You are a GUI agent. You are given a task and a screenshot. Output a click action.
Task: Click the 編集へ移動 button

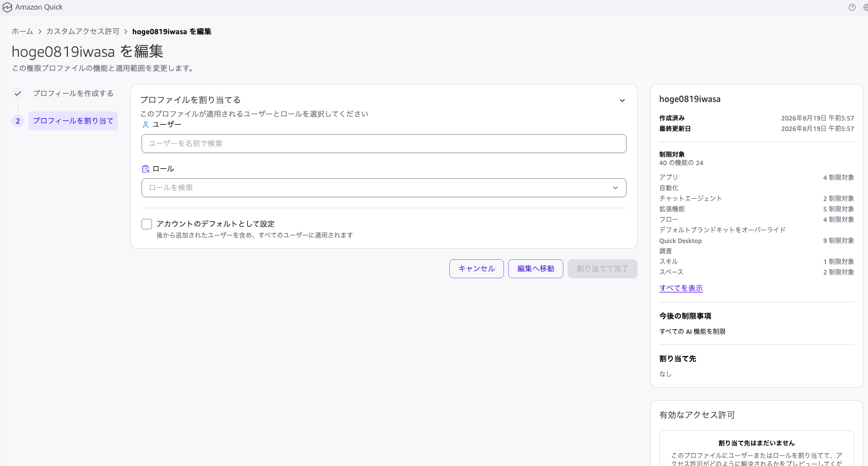click(536, 269)
